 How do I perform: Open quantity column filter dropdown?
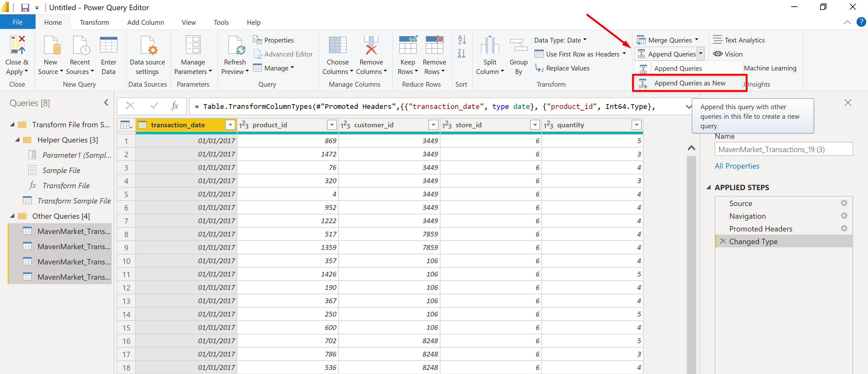click(636, 125)
